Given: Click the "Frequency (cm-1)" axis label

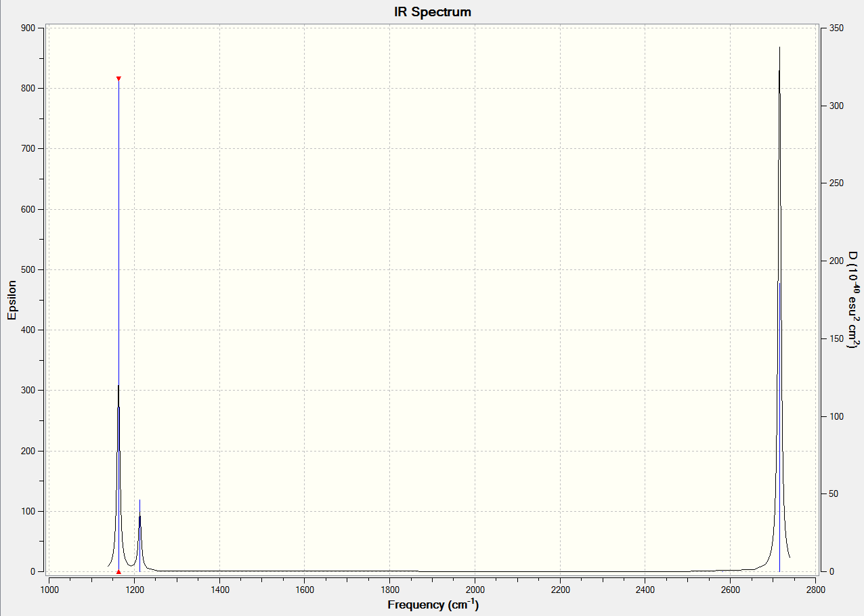Looking at the screenshot, I should (433, 604).
